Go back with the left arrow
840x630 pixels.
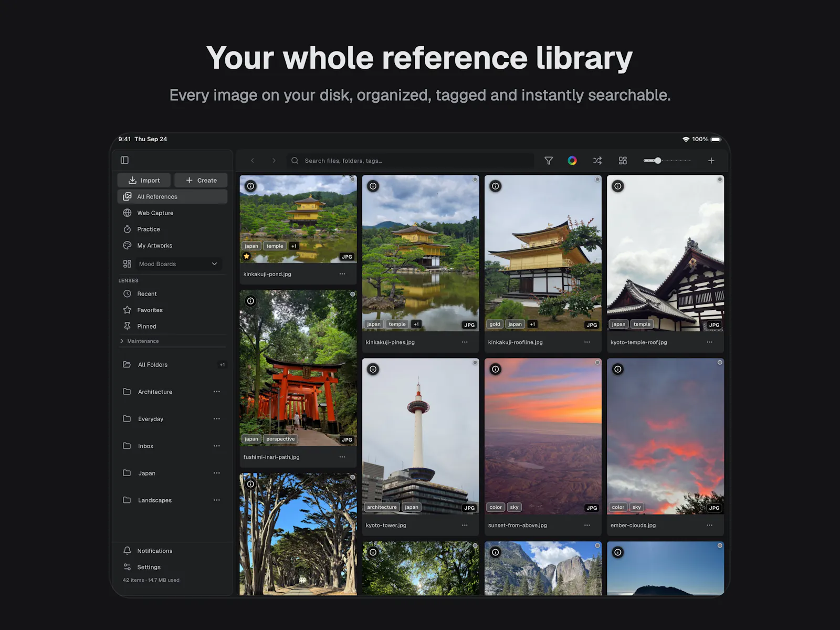point(253,161)
